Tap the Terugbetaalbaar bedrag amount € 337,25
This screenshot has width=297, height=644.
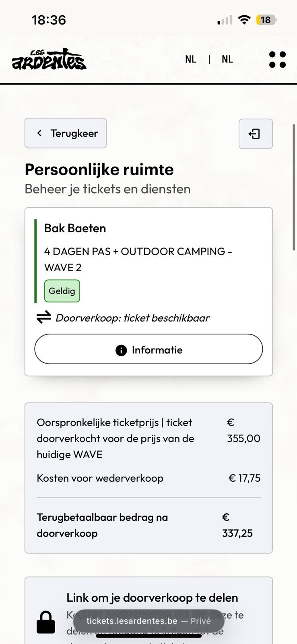[x=237, y=525]
